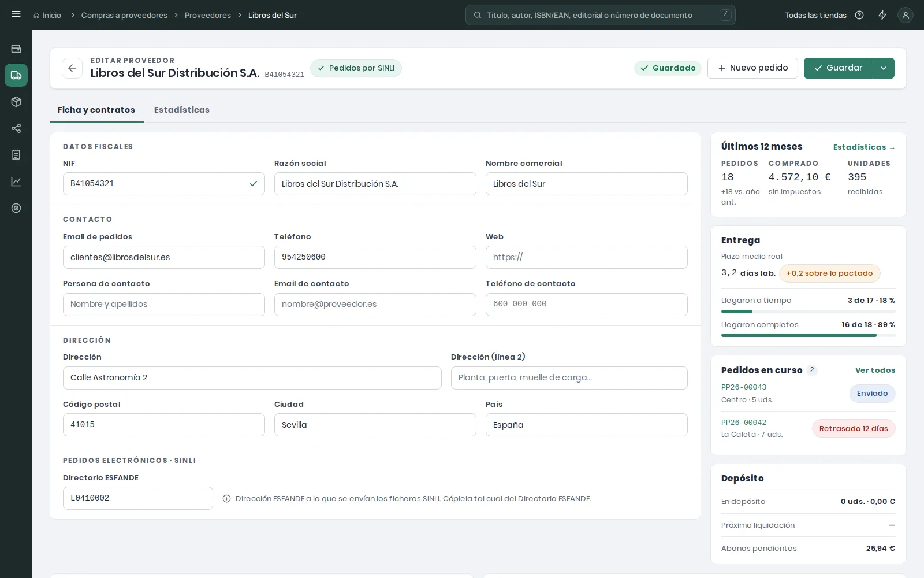This screenshot has height=578, width=924.
Task: Expand the Guardar dropdown arrow
Action: coord(884,68)
